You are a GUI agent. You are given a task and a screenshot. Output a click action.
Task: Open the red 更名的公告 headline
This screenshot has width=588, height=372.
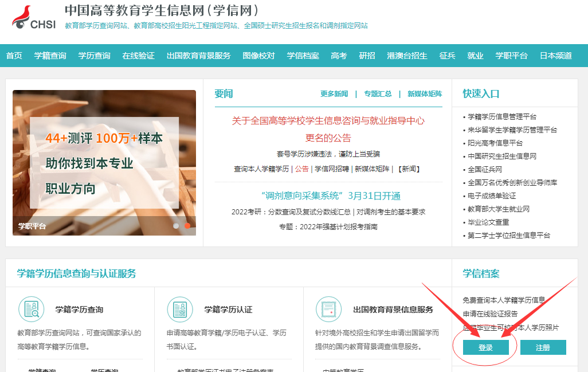pyautogui.click(x=328, y=138)
